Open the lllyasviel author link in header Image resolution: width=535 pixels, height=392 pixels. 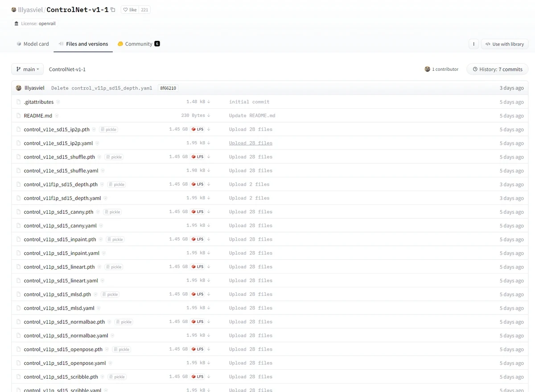pyautogui.click(x=31, y=10)
